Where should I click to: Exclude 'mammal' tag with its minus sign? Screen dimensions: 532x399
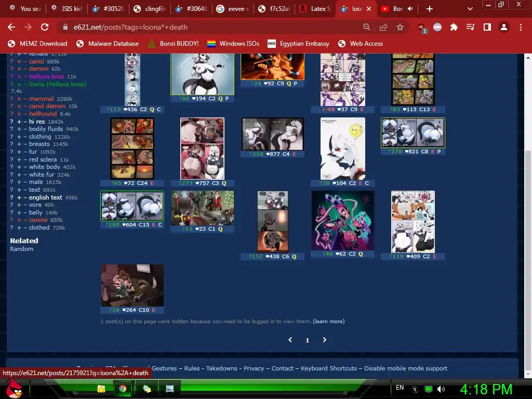(25, 99)
